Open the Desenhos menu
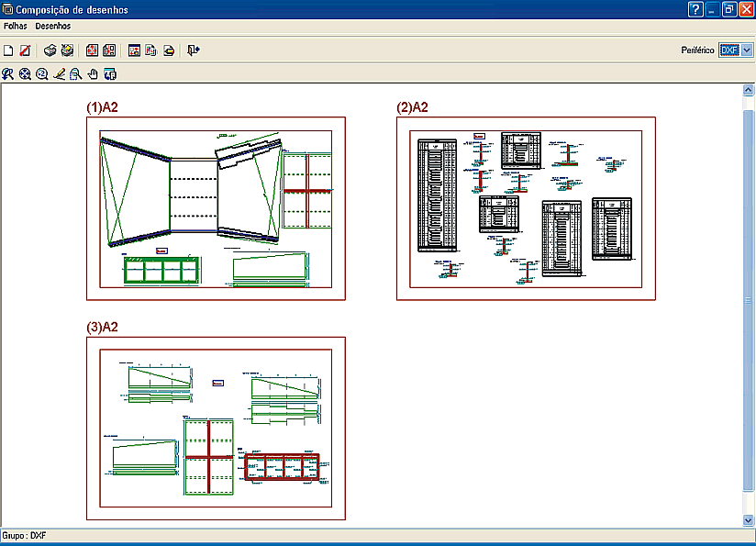Image resolution: width=756 pixels, height=546 pixels. 53,26
